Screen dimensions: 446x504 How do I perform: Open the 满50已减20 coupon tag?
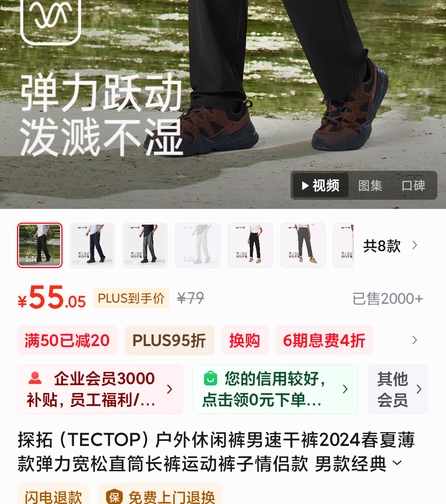click(68, 340)
